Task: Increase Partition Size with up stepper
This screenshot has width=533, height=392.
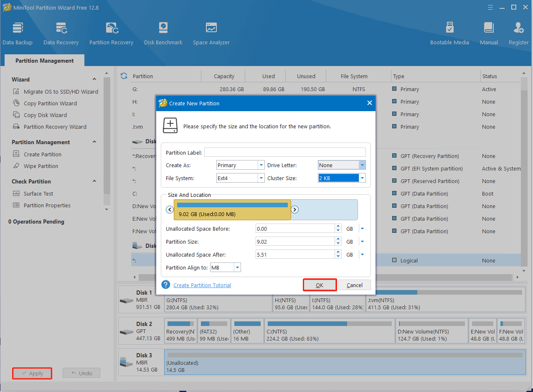Action: pyautogui.click(x=338, y=239)
